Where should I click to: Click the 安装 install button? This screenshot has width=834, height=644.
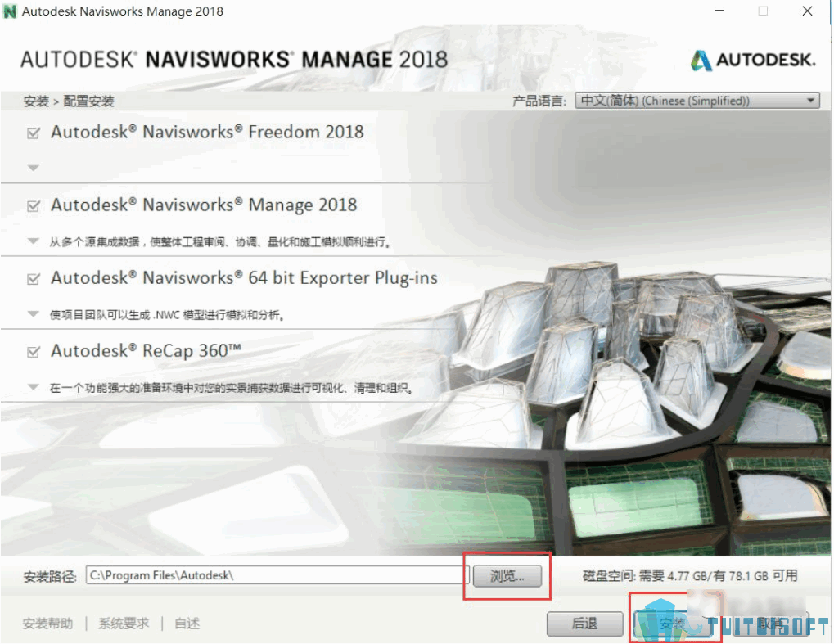[x=673, y=624]
